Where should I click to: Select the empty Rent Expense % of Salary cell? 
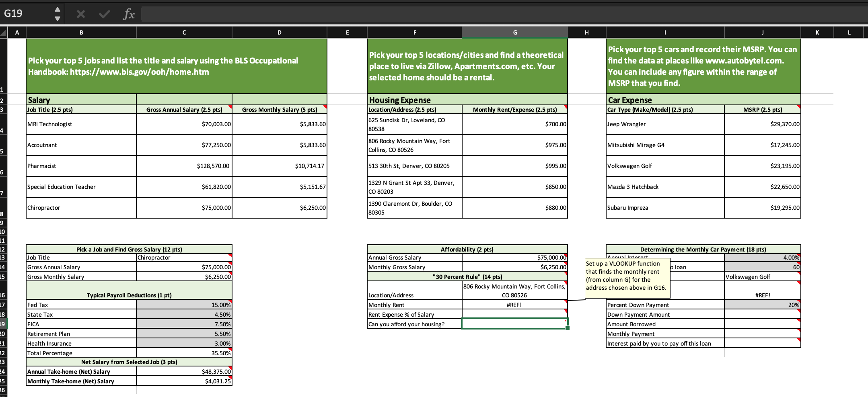[515, 315]
